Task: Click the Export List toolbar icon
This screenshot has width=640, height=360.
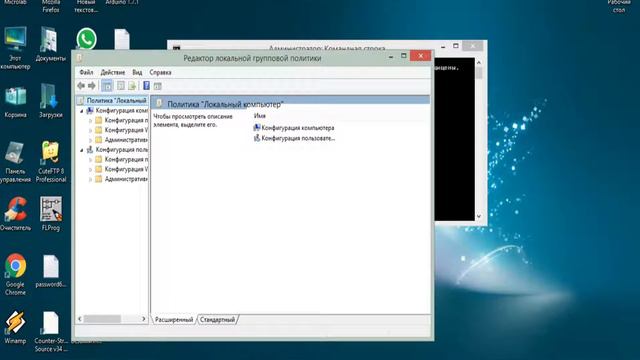Action: 132,86
